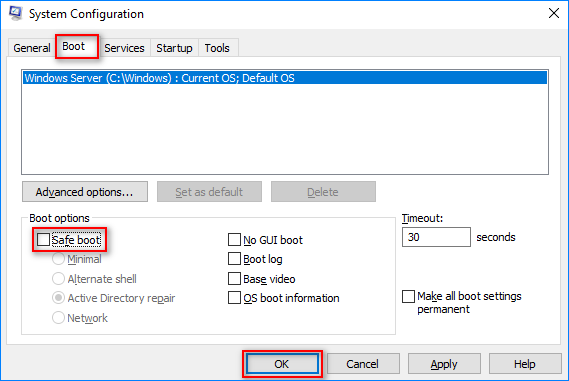The width and height of the screenshot is (569, 381).
Task: Choose the Alternate shell radio option
Action: pos(58,279)
